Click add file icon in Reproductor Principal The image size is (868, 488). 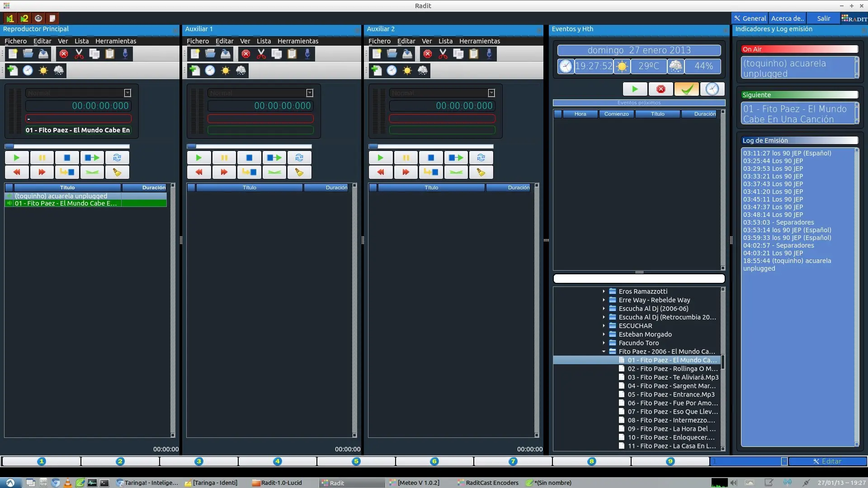13,70
